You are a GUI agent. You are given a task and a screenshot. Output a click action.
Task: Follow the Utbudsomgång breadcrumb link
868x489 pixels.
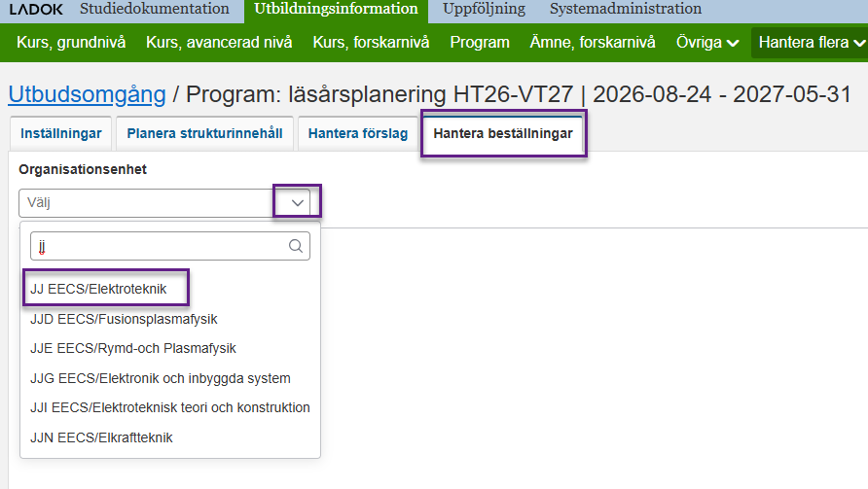tap(87, 94)
